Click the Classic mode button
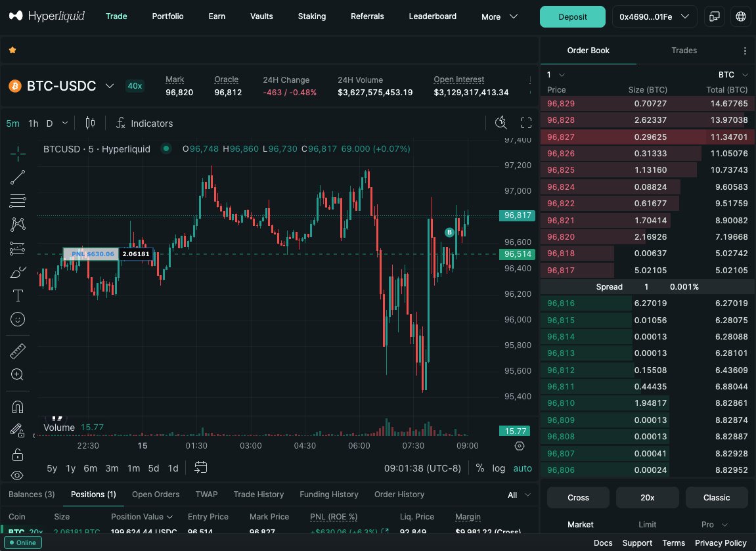Screen dimensions: 756x551 click(x=717, y=498)
